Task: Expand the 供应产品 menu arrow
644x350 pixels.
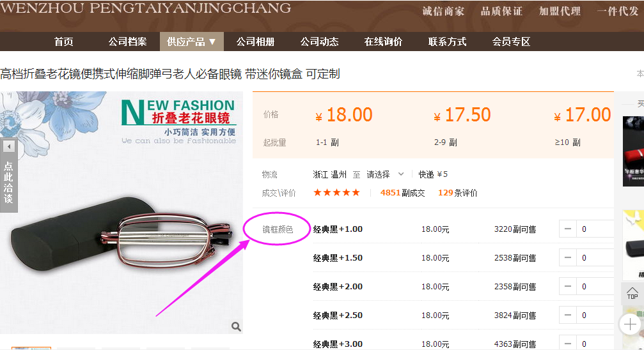Action: point(212,42)
